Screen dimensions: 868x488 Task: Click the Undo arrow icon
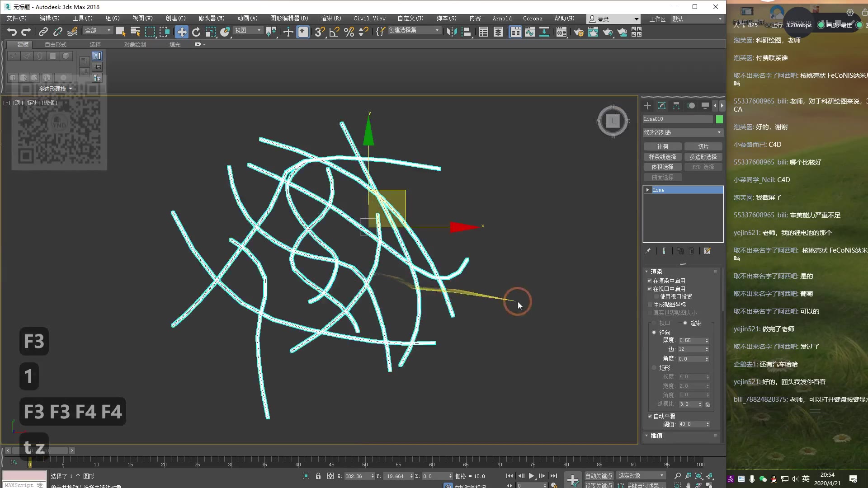point(12,32)
